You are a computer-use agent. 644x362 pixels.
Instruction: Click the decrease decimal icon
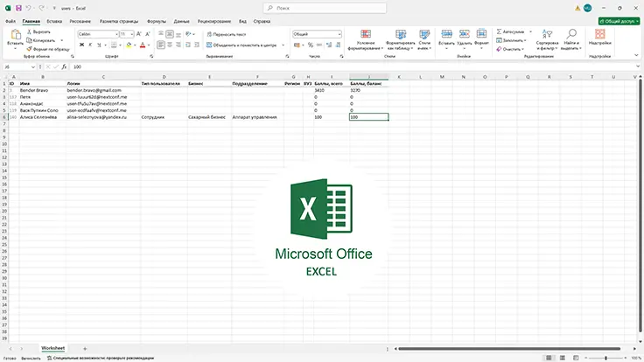pyautogui.click(x=338, y=45)
